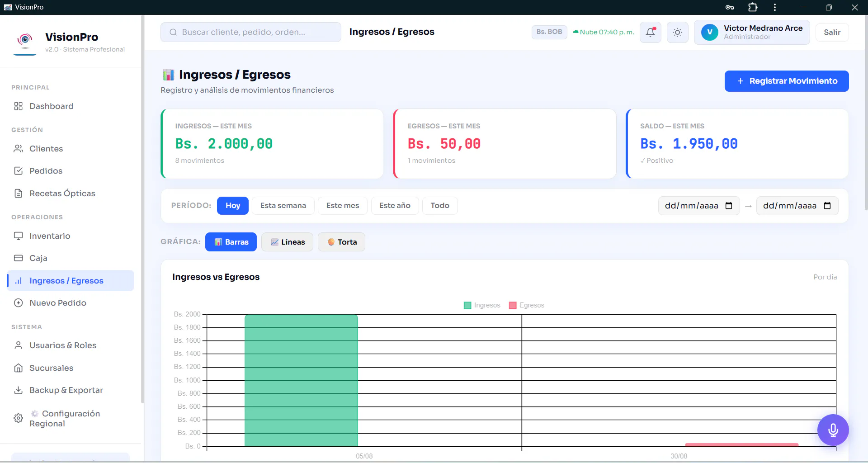Image resolution: width=868 pixels, height=463 pixels.
Task: Open Nuevo Pedido from sidebar
Action: click(x=71, y=303)
